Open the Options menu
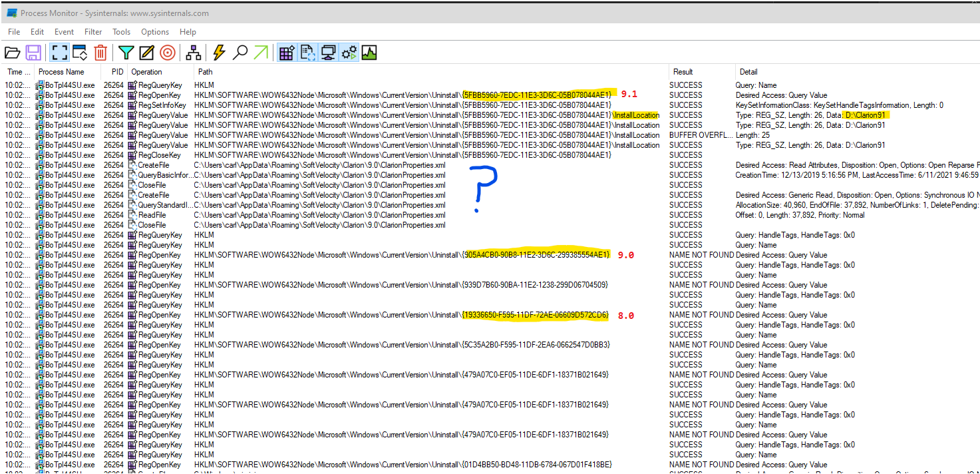Viewport: 980px width, 474px height. (155, 32)
